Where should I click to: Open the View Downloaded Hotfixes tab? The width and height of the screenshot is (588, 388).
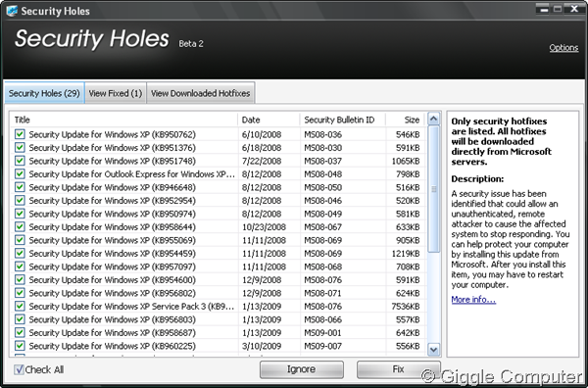(201, 93)
